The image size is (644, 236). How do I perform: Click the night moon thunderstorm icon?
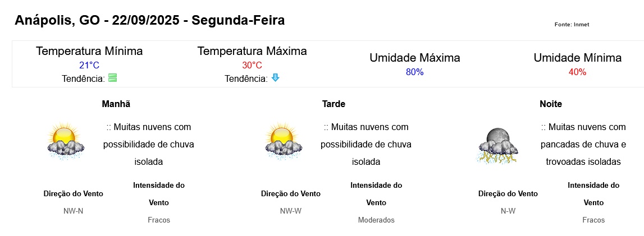498,146
